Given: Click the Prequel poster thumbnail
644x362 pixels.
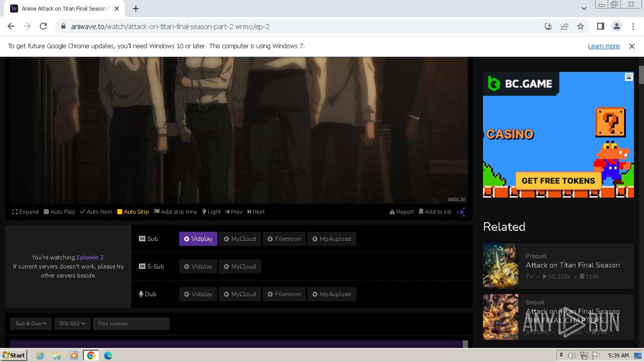Looking at the screenshot, I should pos(501,266).
